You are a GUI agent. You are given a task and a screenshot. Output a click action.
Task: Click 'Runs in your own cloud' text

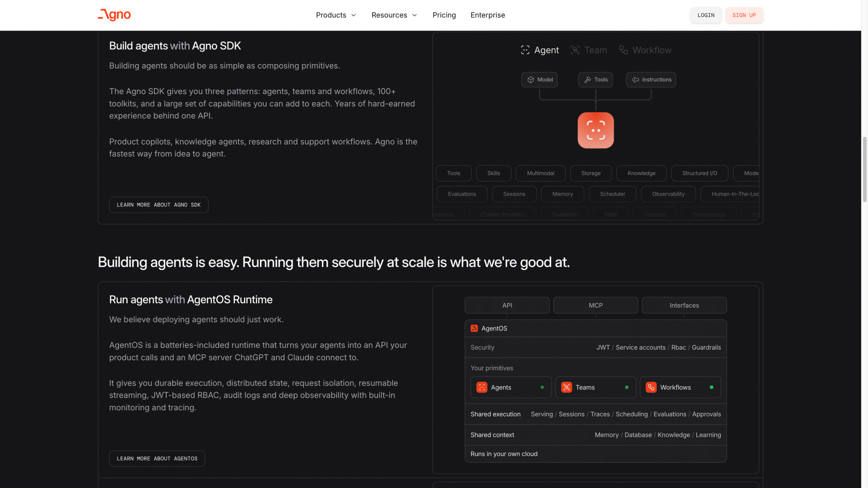pyautogui.click(x=504, y=454)
